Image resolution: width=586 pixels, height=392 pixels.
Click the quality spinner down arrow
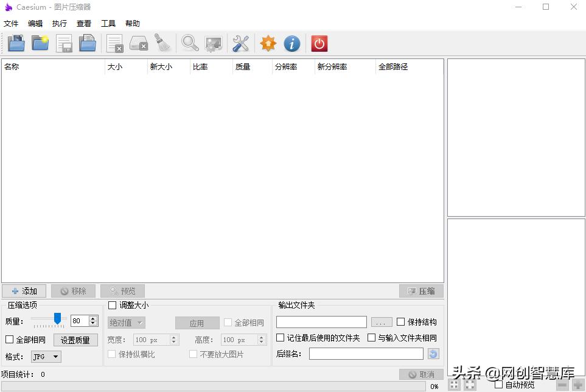pos(93,323)
